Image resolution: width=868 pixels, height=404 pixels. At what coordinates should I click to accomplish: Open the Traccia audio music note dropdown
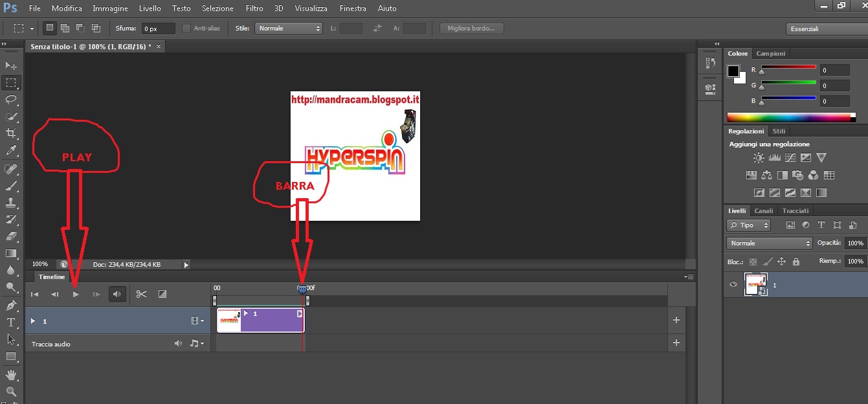(x=196, y=343)
